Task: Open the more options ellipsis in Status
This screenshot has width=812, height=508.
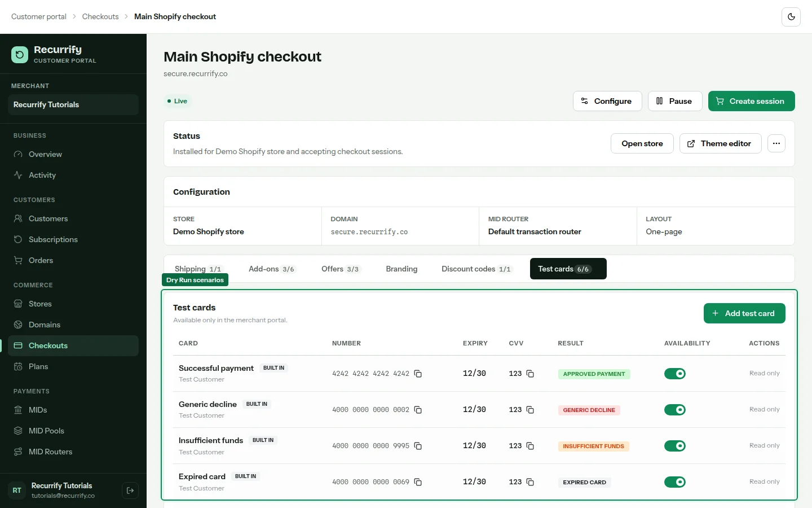Action: click(x=776, y=143)
